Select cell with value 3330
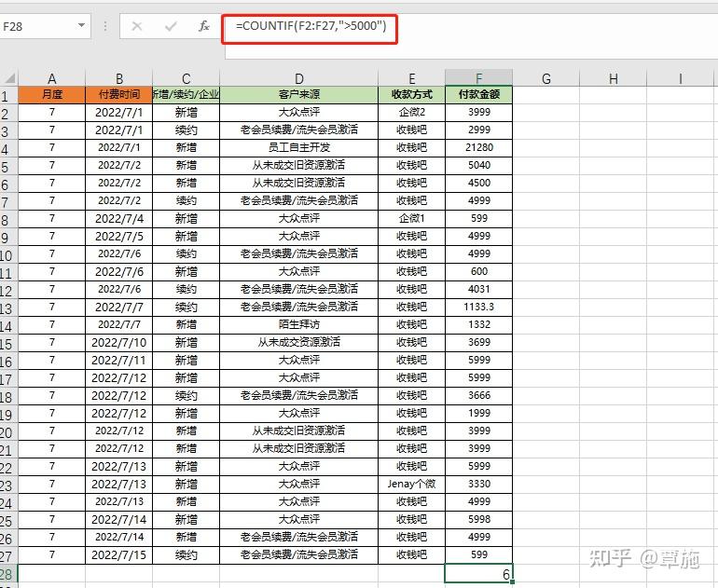The width and height of the screenshot is (718, 588). click(479, 485)
